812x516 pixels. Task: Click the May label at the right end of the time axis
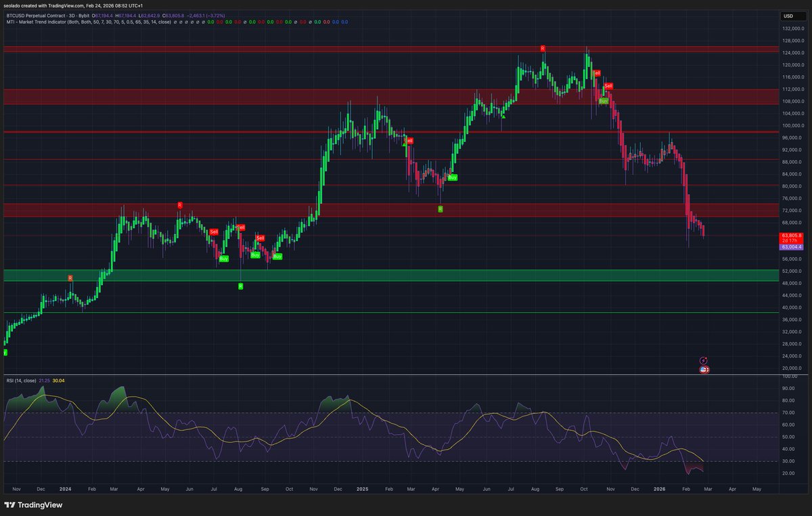pyautogui.click(x=757, y=488)
